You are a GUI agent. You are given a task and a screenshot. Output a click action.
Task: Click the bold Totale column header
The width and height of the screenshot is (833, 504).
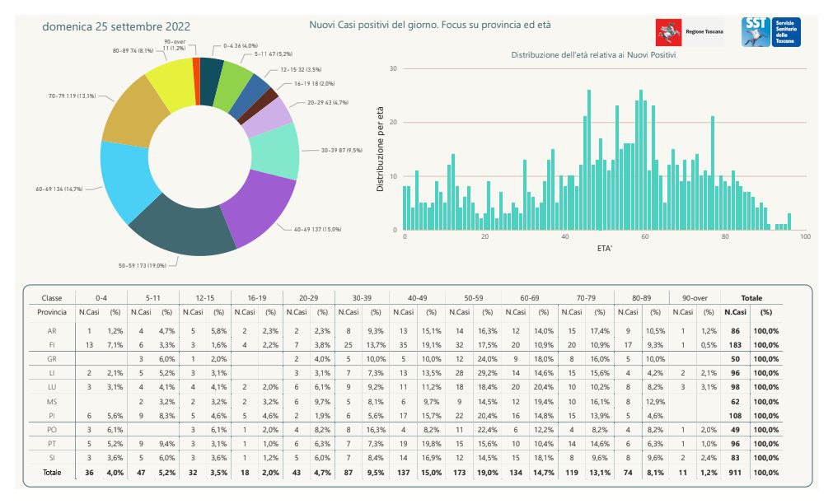coord(751,298)
